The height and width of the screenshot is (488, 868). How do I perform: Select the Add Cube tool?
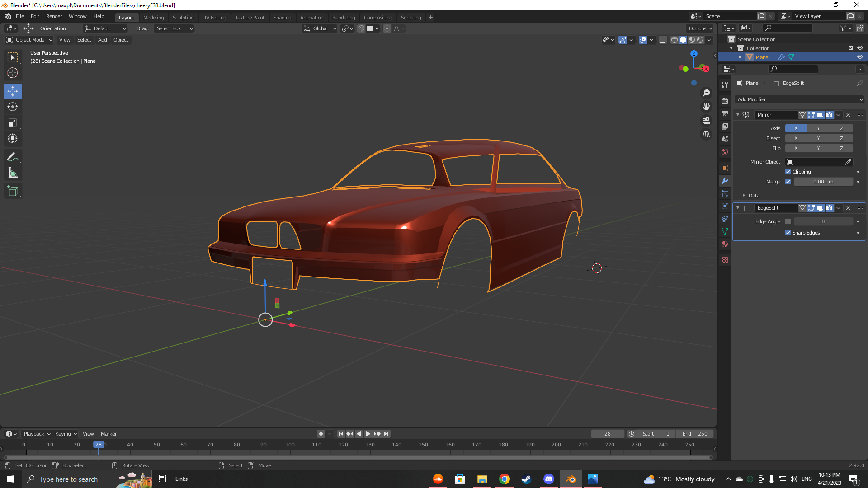[13, 191]
